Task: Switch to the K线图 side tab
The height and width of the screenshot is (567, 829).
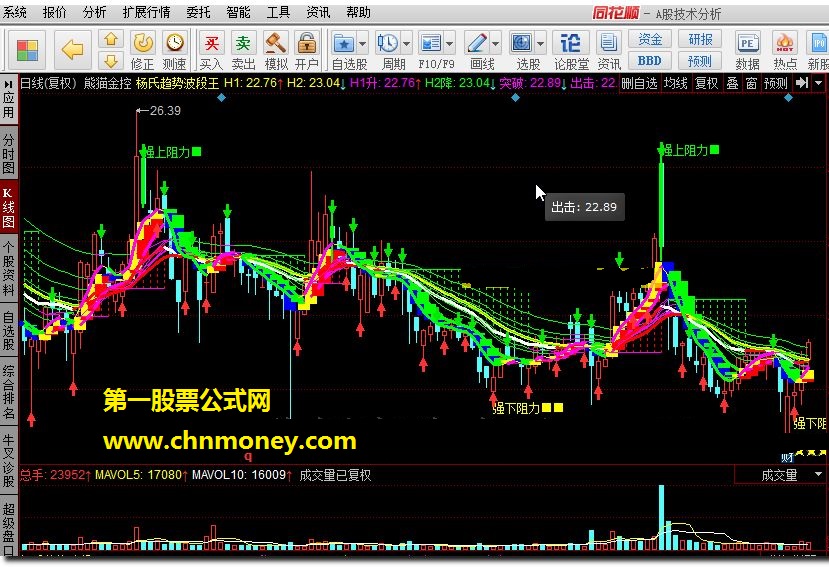Action: pyautogui.click(x=8, y=207)
